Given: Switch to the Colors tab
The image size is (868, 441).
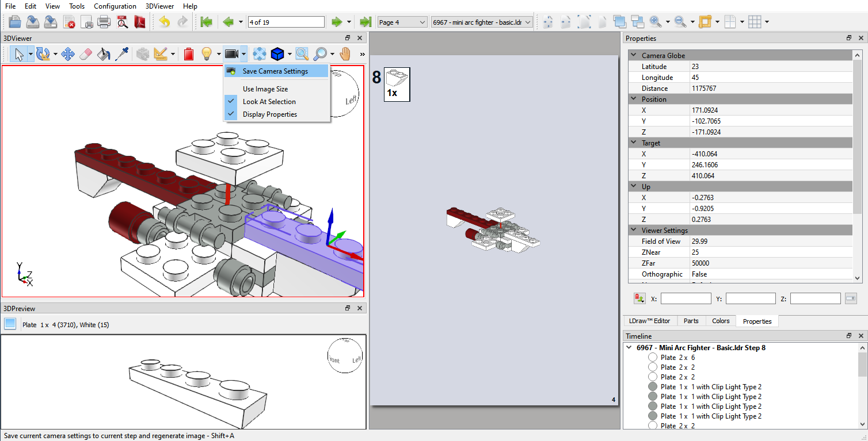Looking at the screenshot, I should pos(721,321).
